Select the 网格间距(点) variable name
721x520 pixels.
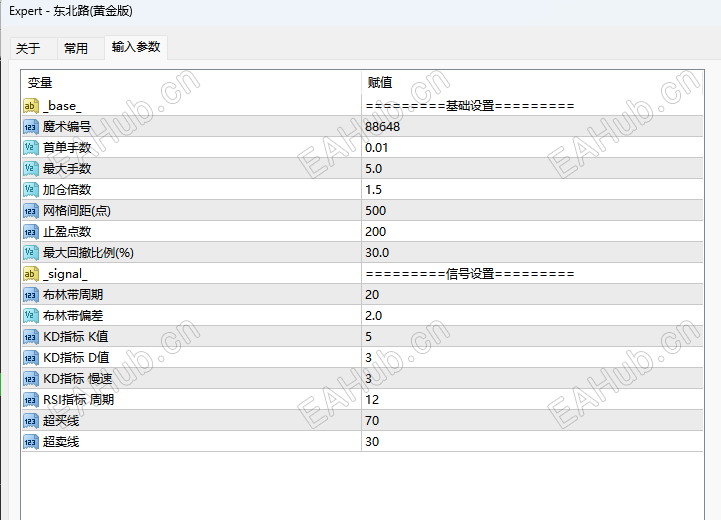pyautogui.click(x=77, y=211)
